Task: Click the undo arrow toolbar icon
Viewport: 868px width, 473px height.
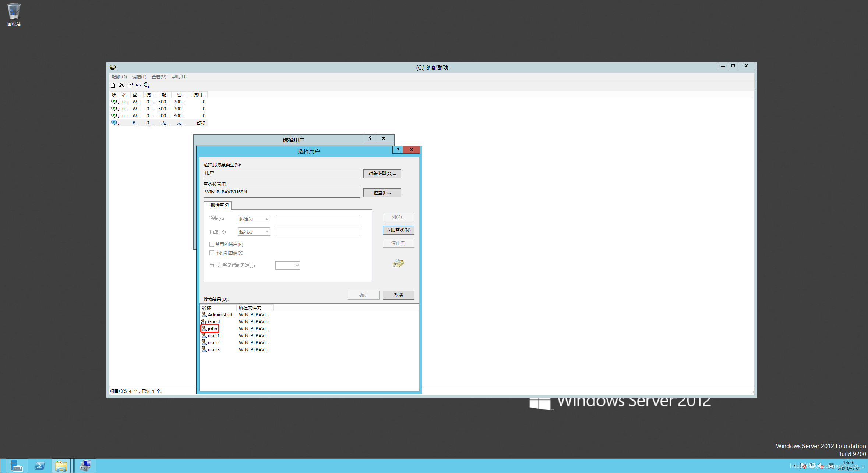Action: 138,85
